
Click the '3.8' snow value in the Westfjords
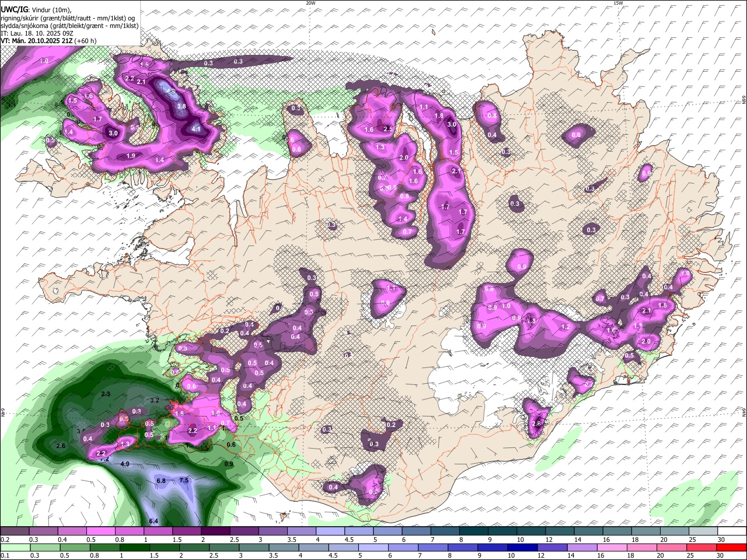point(181,106)
